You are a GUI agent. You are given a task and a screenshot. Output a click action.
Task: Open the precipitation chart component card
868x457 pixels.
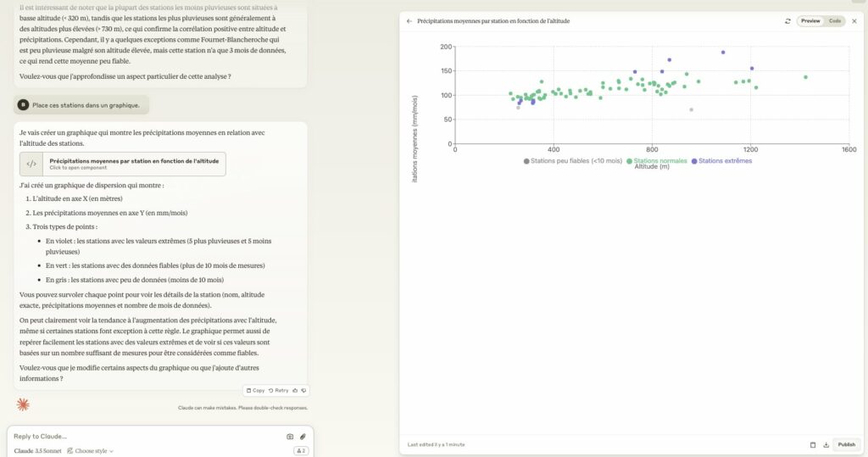pos(122,164)
